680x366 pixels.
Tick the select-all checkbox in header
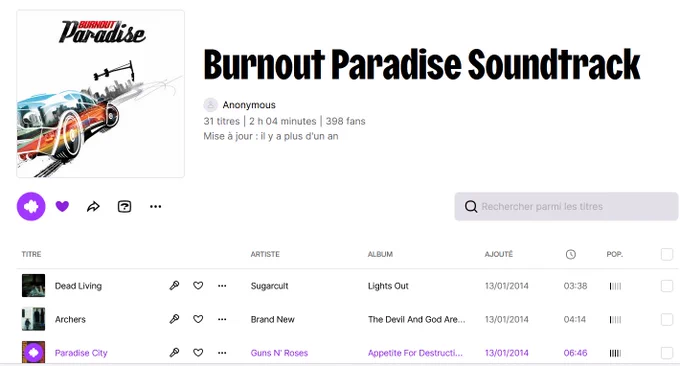[667, 254]
